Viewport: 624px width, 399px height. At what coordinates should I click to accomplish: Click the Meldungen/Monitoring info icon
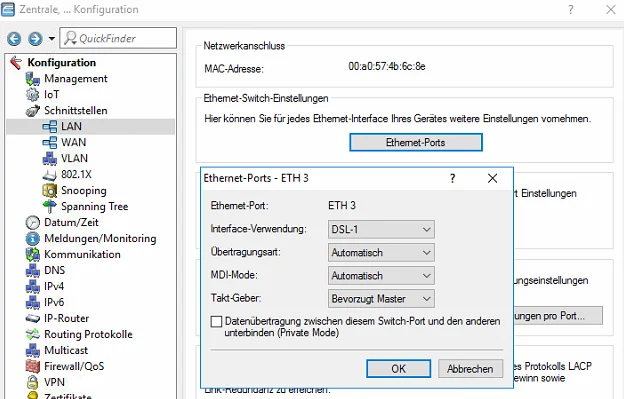pyautogui.click(x=33, y=238)
